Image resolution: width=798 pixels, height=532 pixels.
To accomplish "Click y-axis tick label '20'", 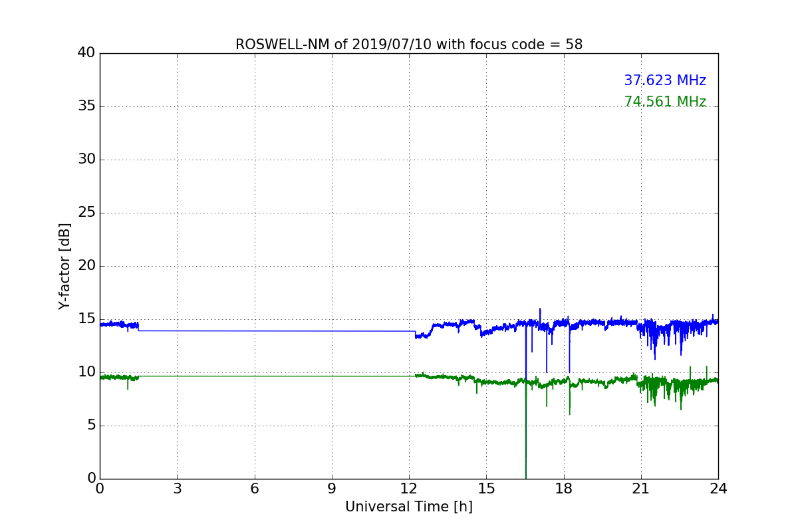I will (x=86, y=266).
